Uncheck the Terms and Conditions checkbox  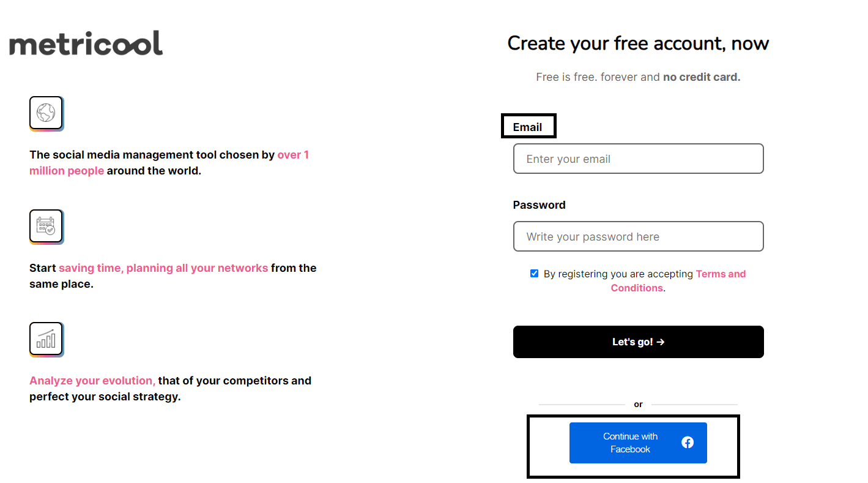click(534, 274)
